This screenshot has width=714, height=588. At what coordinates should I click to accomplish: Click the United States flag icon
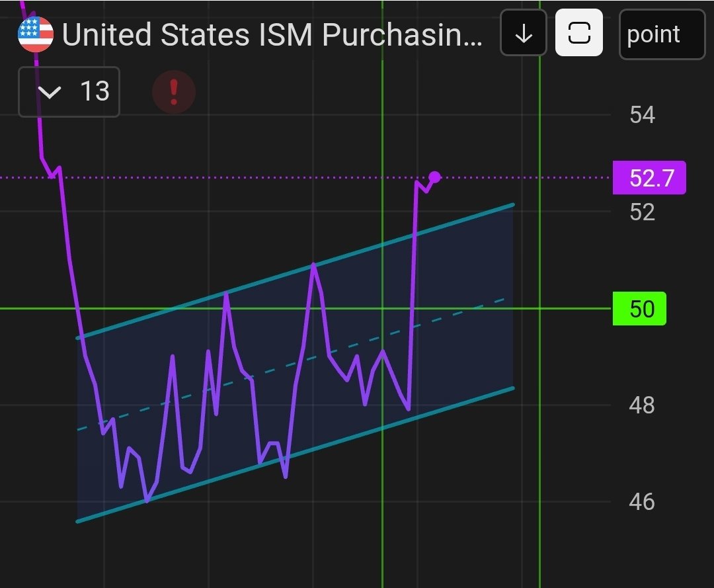pos(36,34)
